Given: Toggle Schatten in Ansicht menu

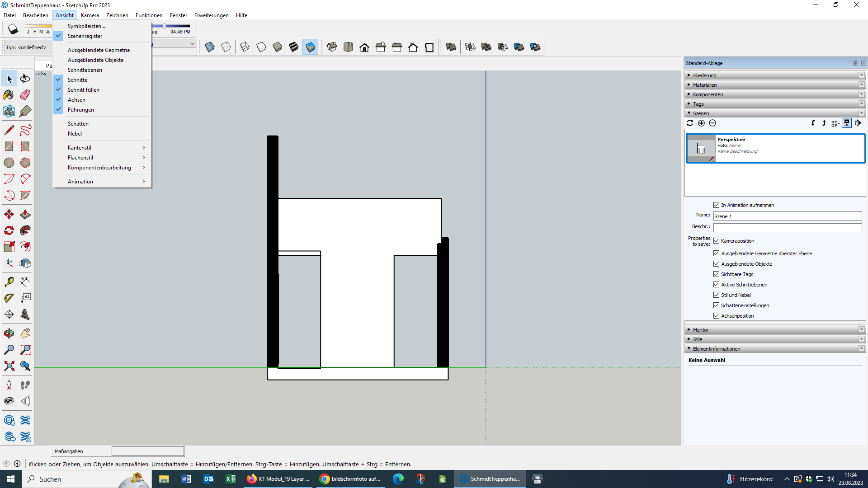Looking at the screenshot, I should tap(78, 124).
